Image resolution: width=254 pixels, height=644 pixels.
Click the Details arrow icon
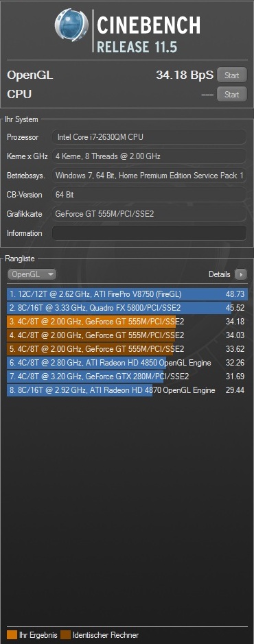240,274
